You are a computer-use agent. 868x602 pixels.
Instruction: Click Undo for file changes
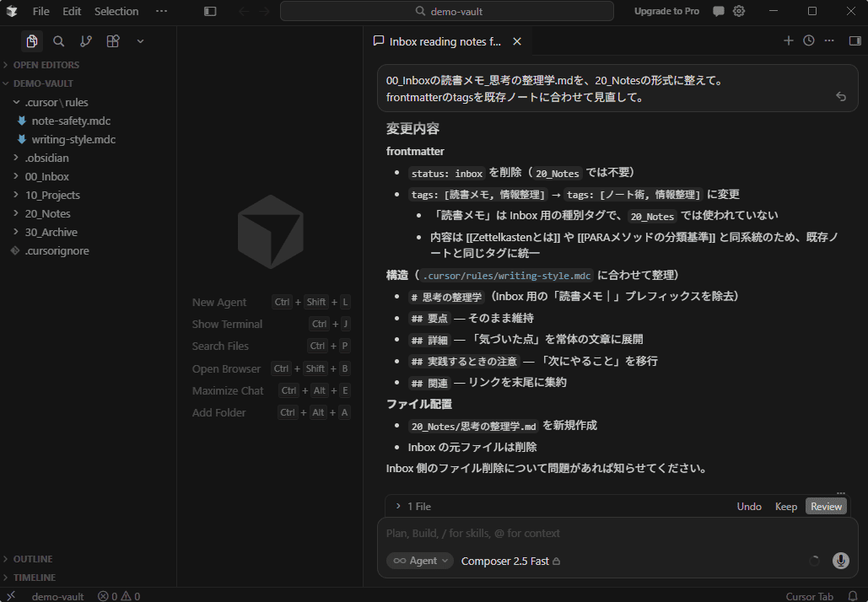pyautogui.click(x=749, y=506)
